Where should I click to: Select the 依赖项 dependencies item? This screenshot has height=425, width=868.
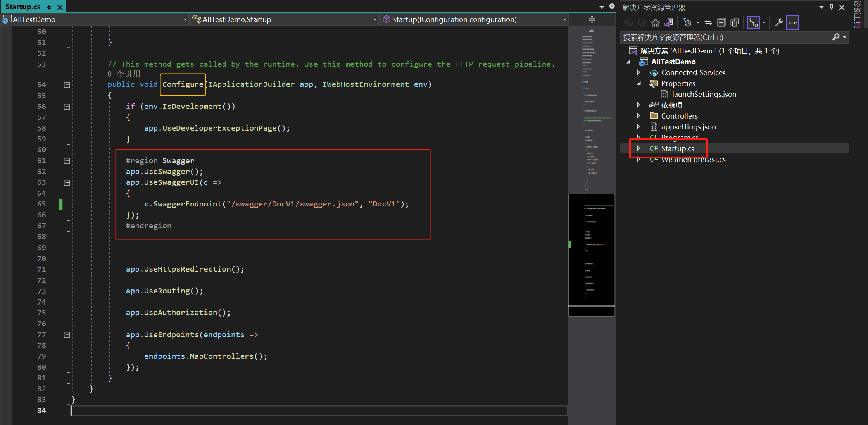pyautogui.click(x=671, y=105)
